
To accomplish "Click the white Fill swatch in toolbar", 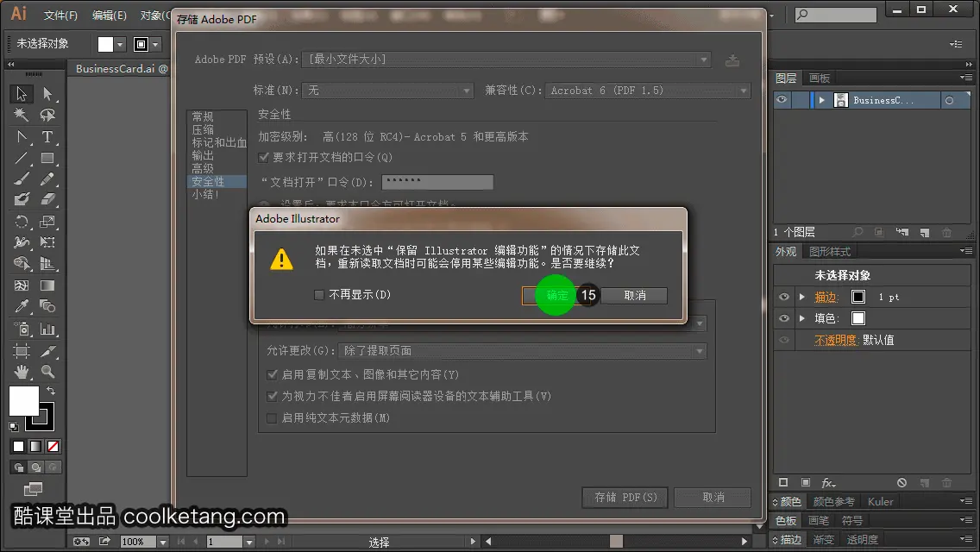I will point(24,401).
